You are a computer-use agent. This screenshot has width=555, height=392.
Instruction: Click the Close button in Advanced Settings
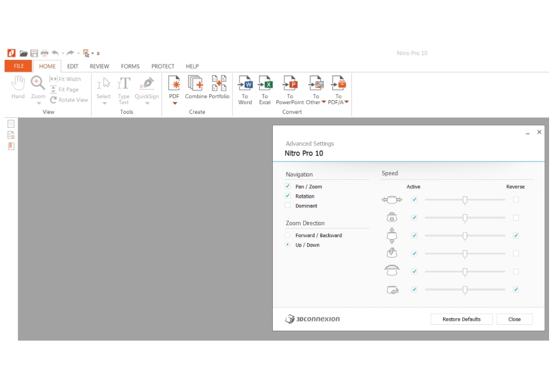pos(514,319)
